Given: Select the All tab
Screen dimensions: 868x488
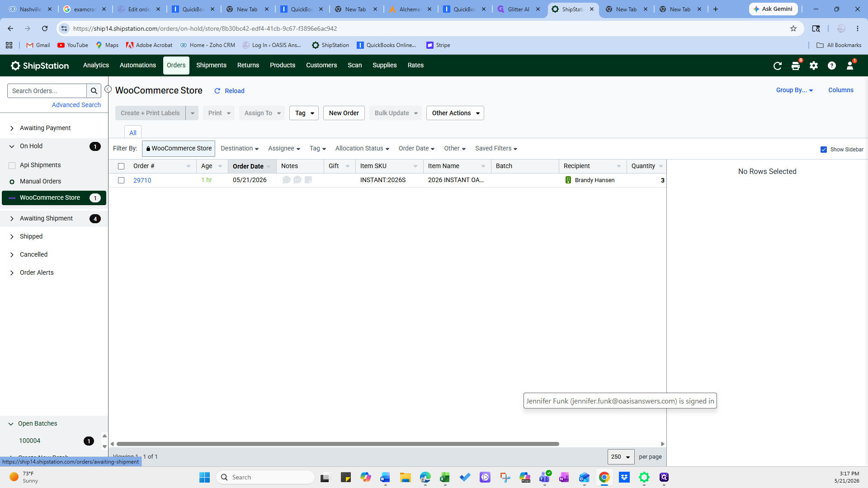Looking at the screenshot, I should [133, 132].
